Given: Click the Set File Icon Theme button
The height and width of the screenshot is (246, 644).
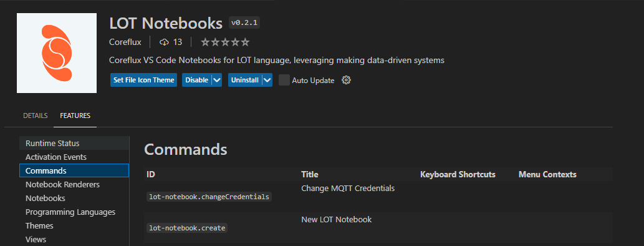Looking at the screenshot, I should 144,80.
